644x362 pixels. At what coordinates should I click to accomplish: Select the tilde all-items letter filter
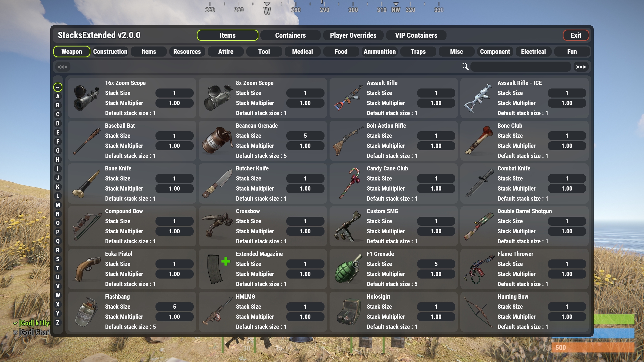click(58, 87)
